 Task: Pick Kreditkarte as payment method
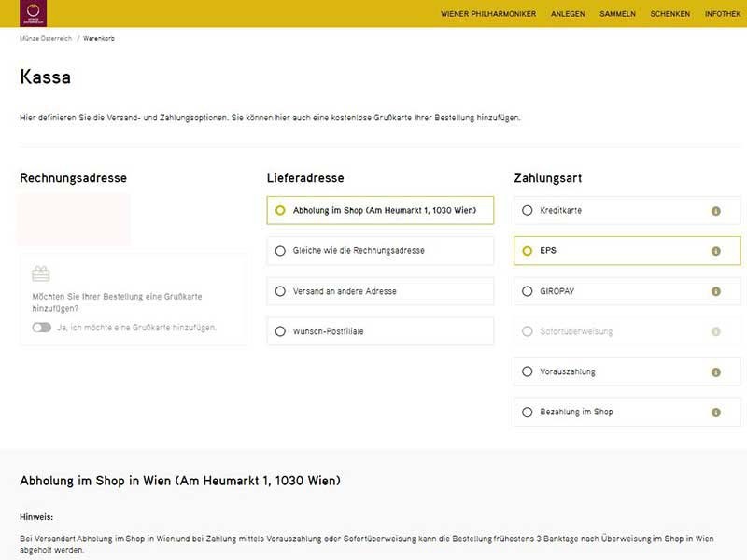click(x=528, y=211)
